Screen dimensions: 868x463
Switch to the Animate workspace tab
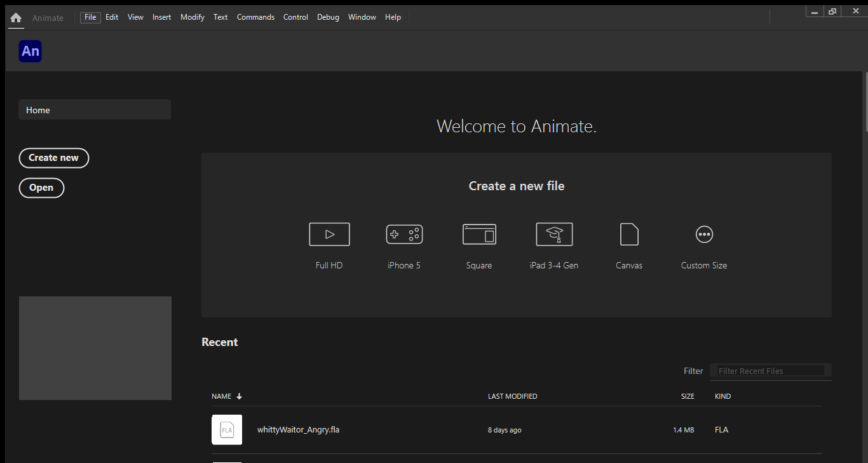click(48, 18)
